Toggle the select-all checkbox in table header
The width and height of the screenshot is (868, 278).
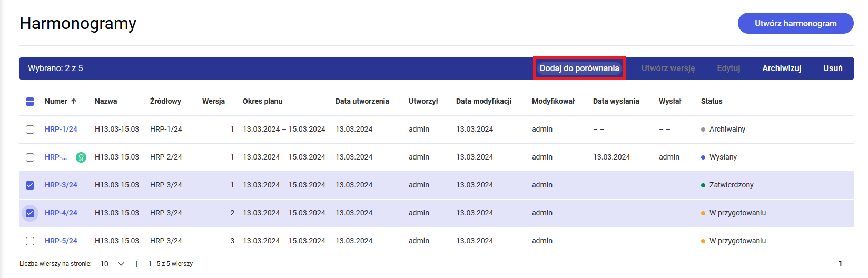tap(30, 102)
